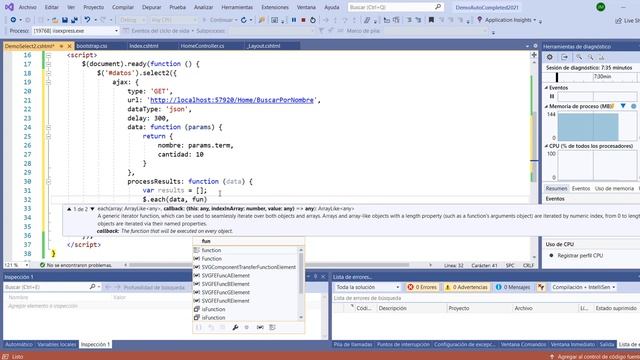Viewport: 640px width, 360px height.
Task: Click the refresh icon next to Continuar
Action: [x=244, y=20]
